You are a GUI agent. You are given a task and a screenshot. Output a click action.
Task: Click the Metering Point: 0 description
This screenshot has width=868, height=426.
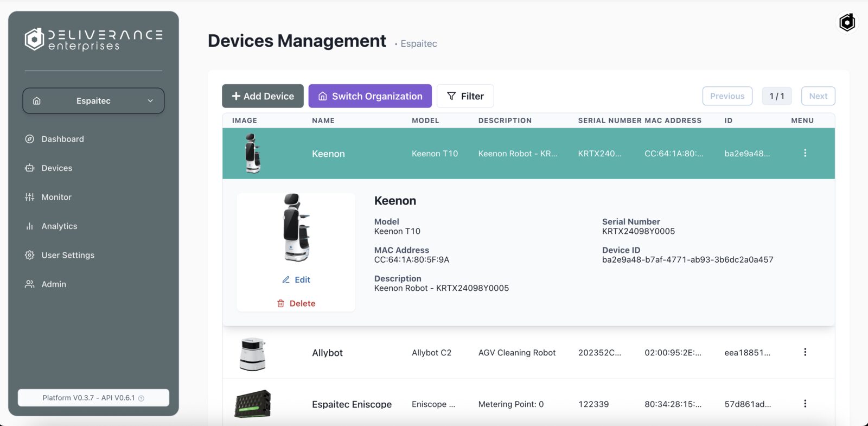click(511, 404)
